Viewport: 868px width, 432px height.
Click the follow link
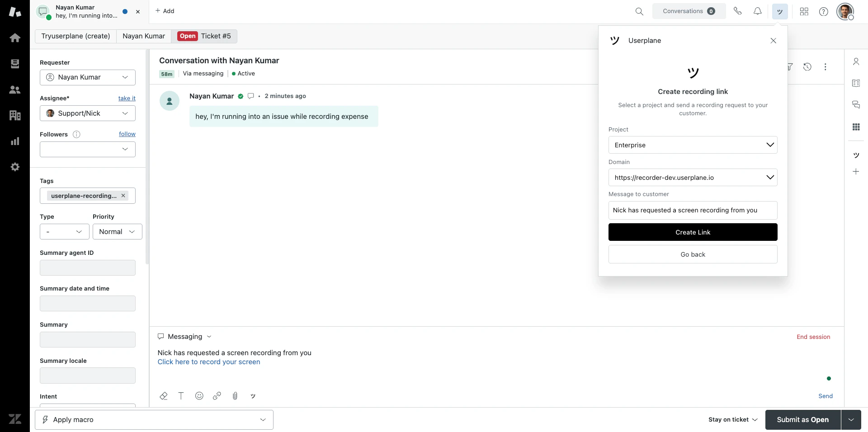pos(127,134)
